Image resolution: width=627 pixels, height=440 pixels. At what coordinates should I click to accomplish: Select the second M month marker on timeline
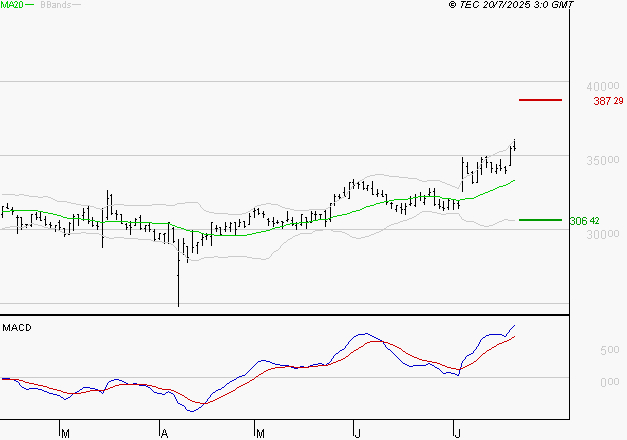pos(260,433)
